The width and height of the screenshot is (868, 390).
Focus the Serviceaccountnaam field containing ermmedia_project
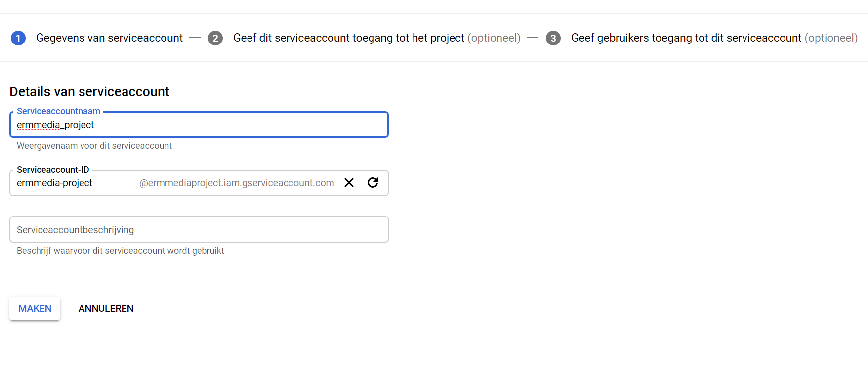[x=199, y=125]
